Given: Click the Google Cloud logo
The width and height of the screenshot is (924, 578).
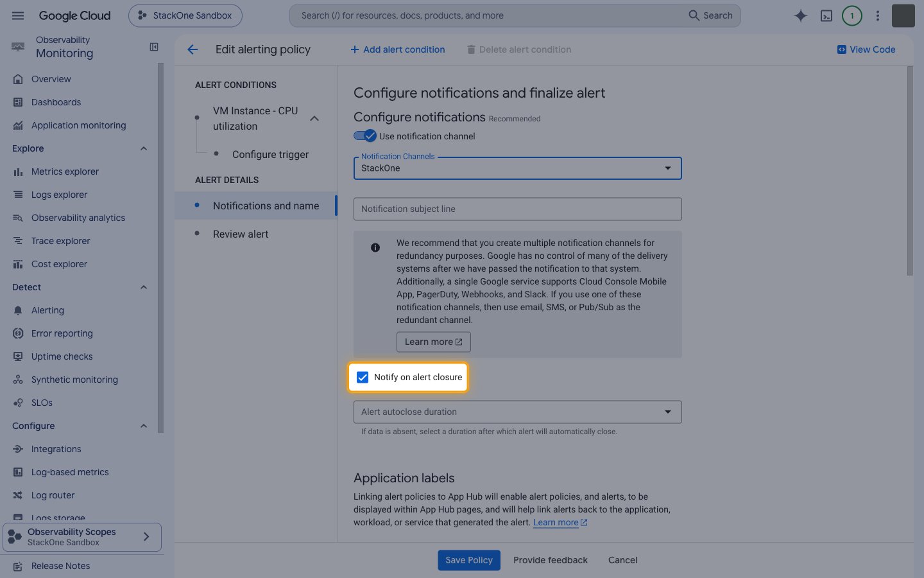Looking at the screenshot, I should pyautogui.click(x=74, y=15).
